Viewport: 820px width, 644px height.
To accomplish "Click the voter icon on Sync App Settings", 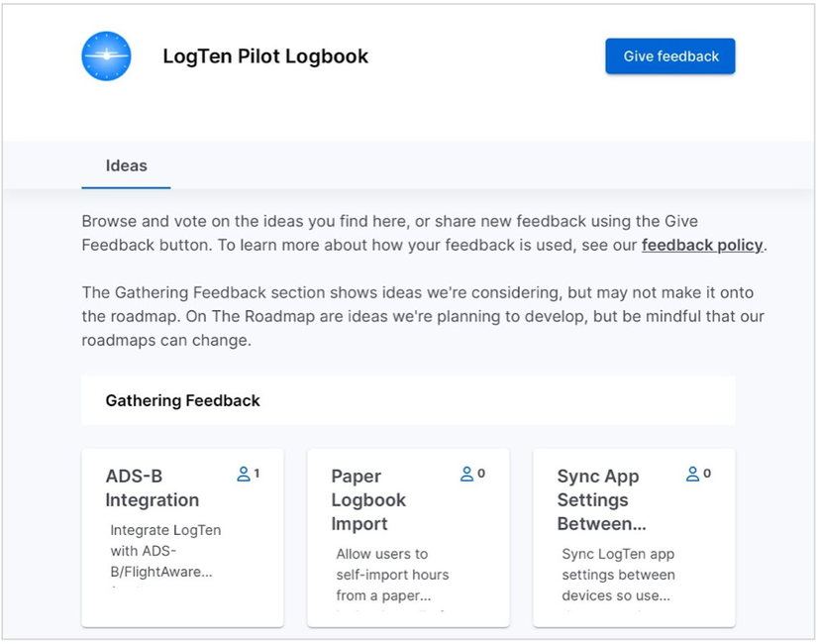I will 693,475.
